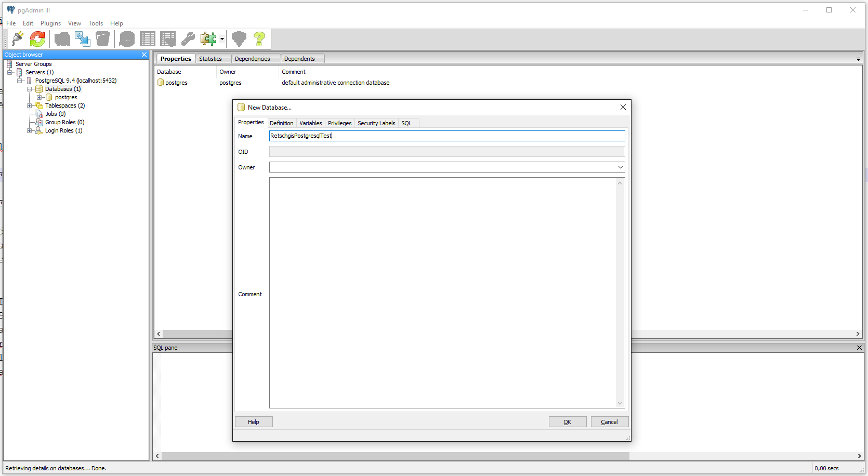Click the OK button in dialog
This screenshot has width=868, height=476.
coord(568,422)
